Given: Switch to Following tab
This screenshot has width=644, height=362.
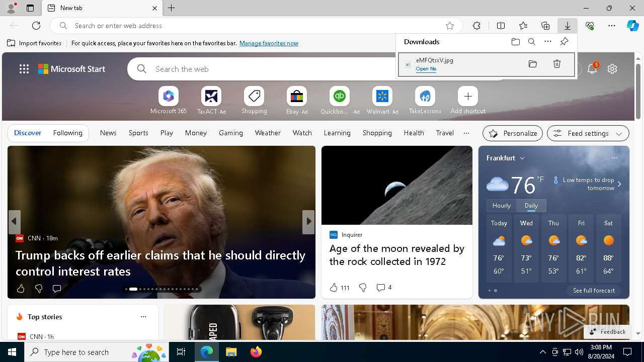Looking at the screenshot, I should [67, 133].
